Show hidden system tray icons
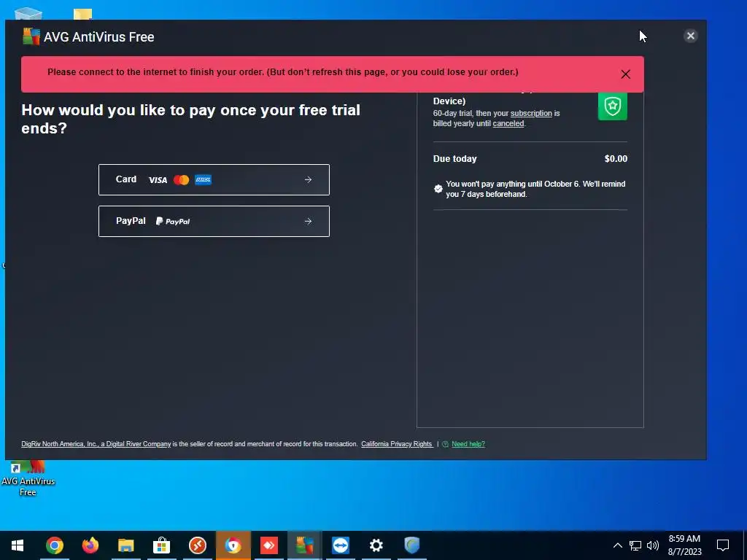747x560 pixels. (x=617, y=545)
